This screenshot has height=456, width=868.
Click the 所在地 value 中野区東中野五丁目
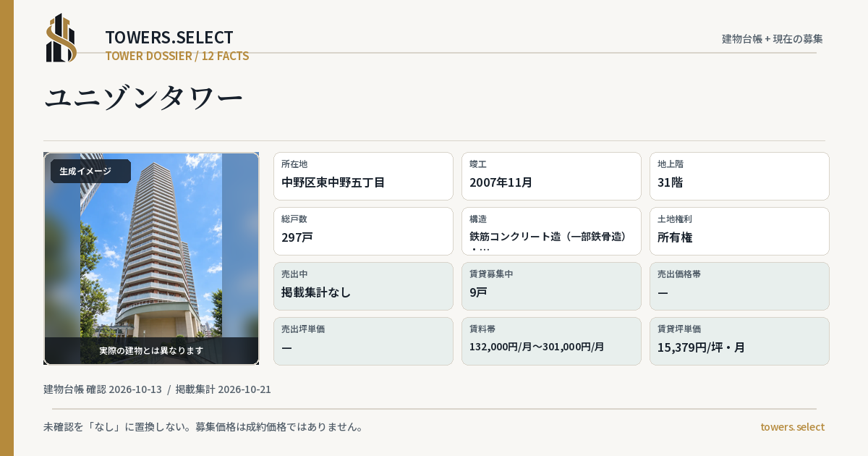coord(333,182)
